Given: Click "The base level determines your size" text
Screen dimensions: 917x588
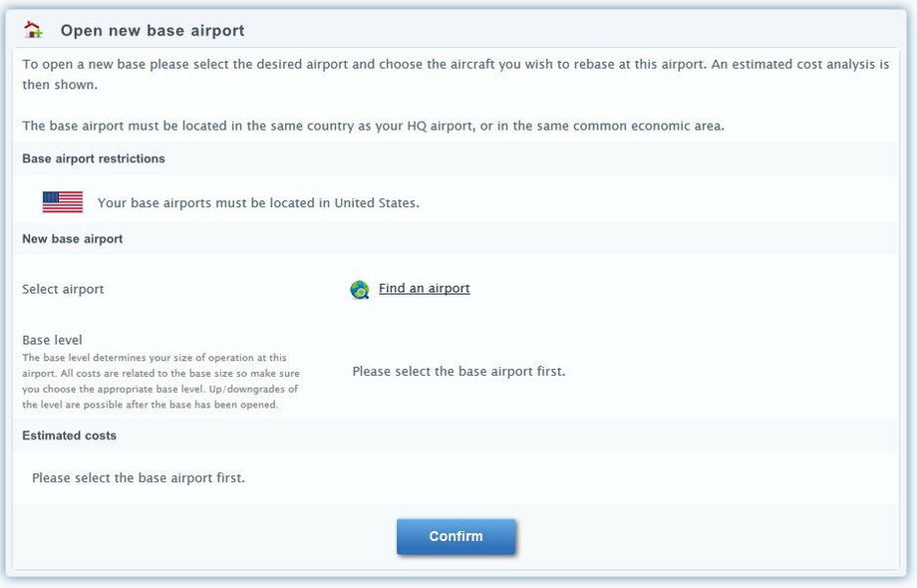Looking at the screenshot, I should (x=153, y=358).
